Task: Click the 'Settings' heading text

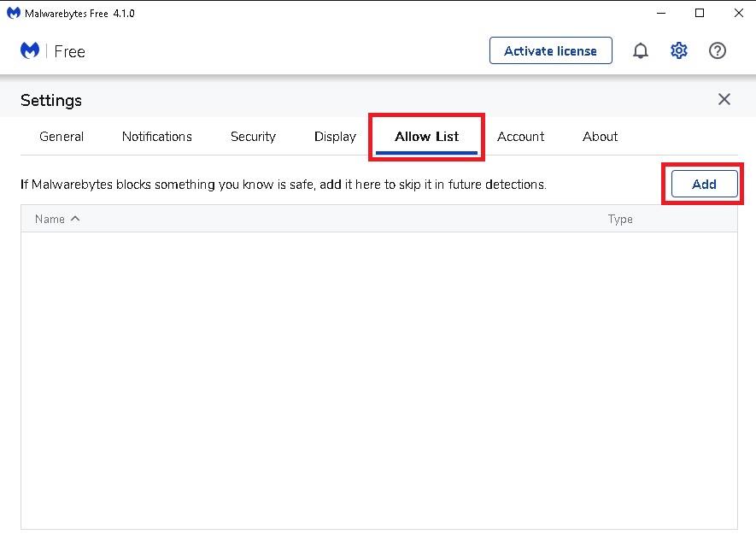Action: pos(51,100)
